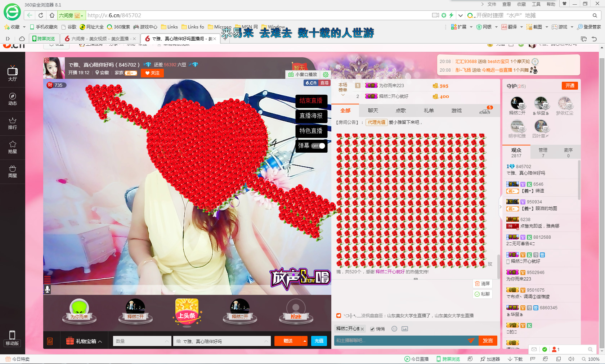Open the 动态 feed sidebar icon
The width and height of the screenshot is (605, 364).
pos(13,99)
